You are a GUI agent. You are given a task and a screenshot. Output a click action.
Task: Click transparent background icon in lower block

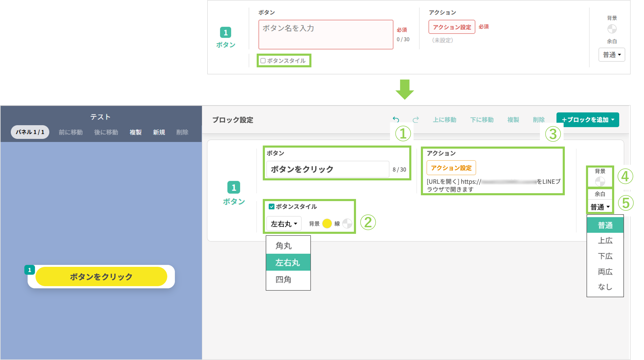tap(600, 181)
